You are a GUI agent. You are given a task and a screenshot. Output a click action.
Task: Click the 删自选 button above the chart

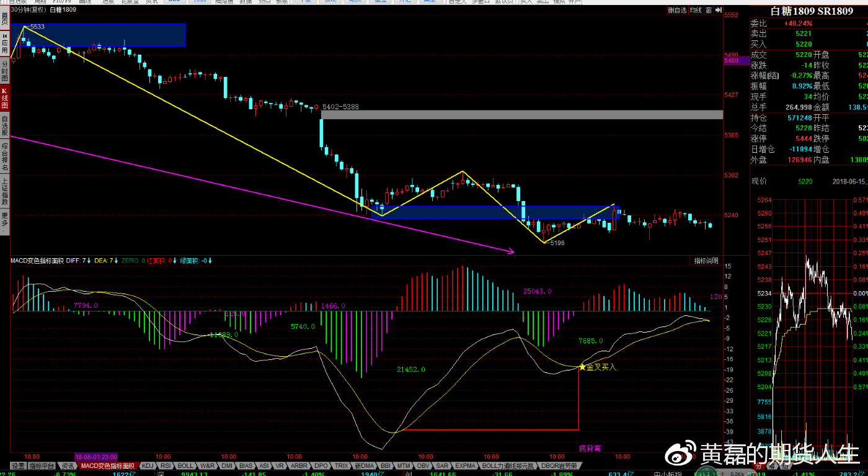tap(677, 10)
